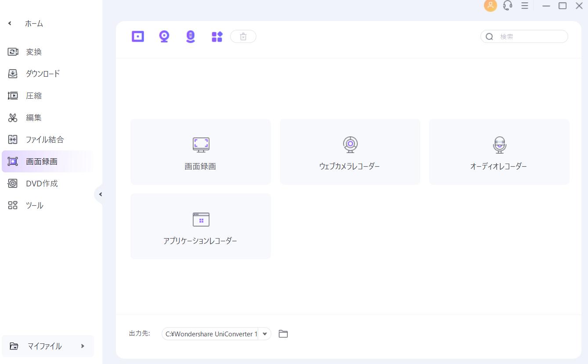
Task: Open the output folder icon
Action: (x=283, y=334)
